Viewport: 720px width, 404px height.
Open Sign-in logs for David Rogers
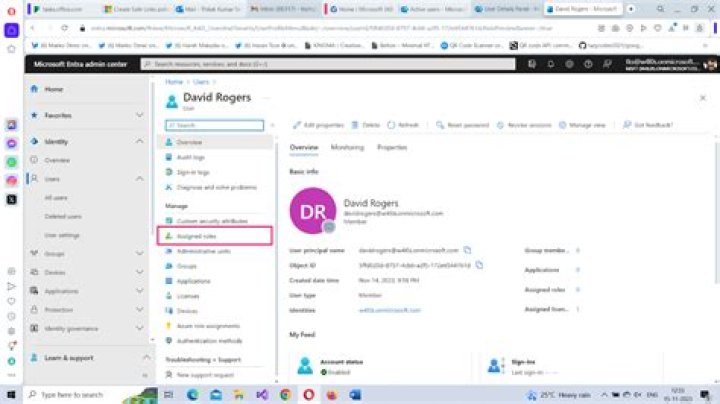(x=192, y=173)
